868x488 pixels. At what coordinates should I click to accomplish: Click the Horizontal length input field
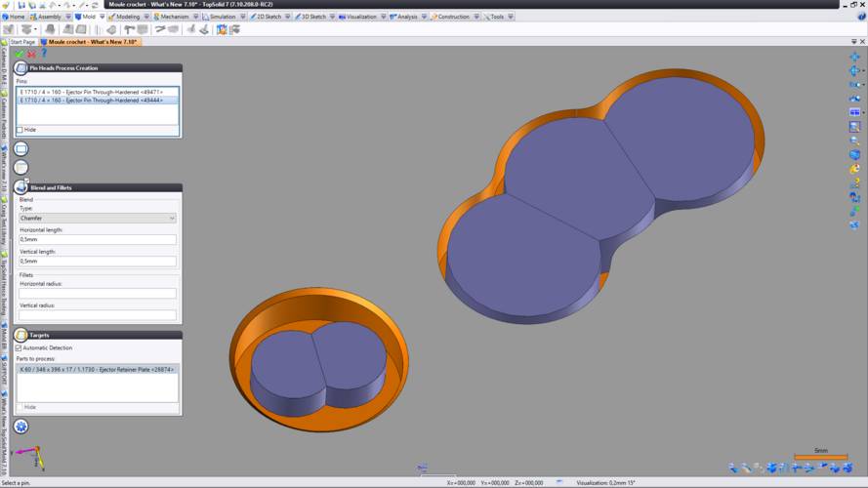coord(98,239)
